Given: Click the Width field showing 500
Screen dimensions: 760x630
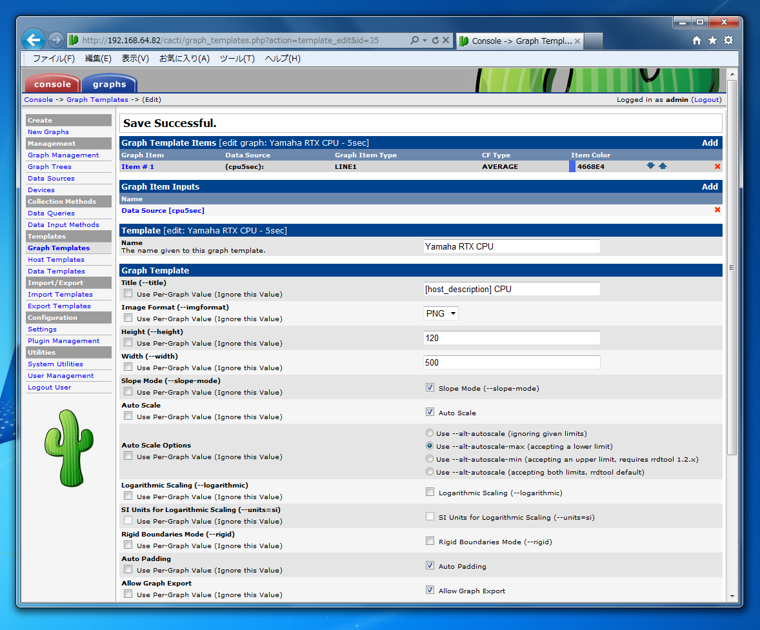Looking at the screenshot, I should 511,362.
